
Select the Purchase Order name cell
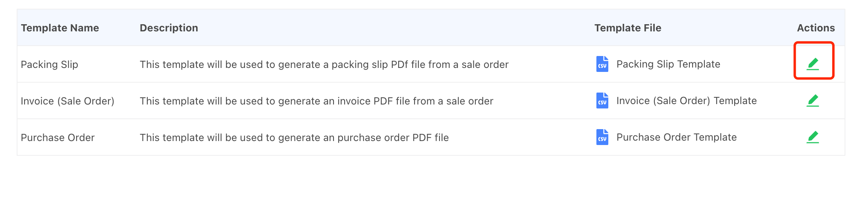point(58,137)
